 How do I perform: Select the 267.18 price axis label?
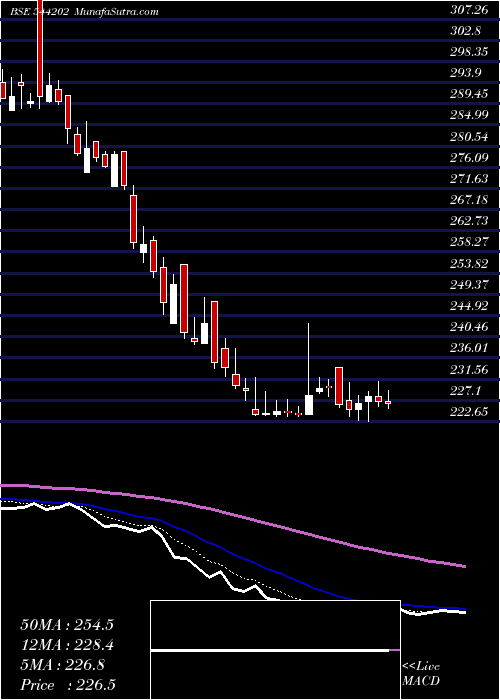[x=468, y=200]
